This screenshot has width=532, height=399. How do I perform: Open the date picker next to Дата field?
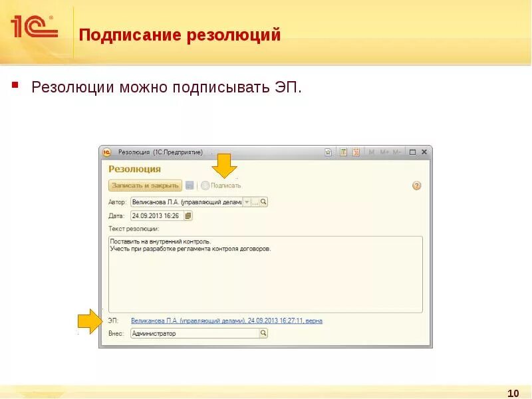(x=188, y=215)
